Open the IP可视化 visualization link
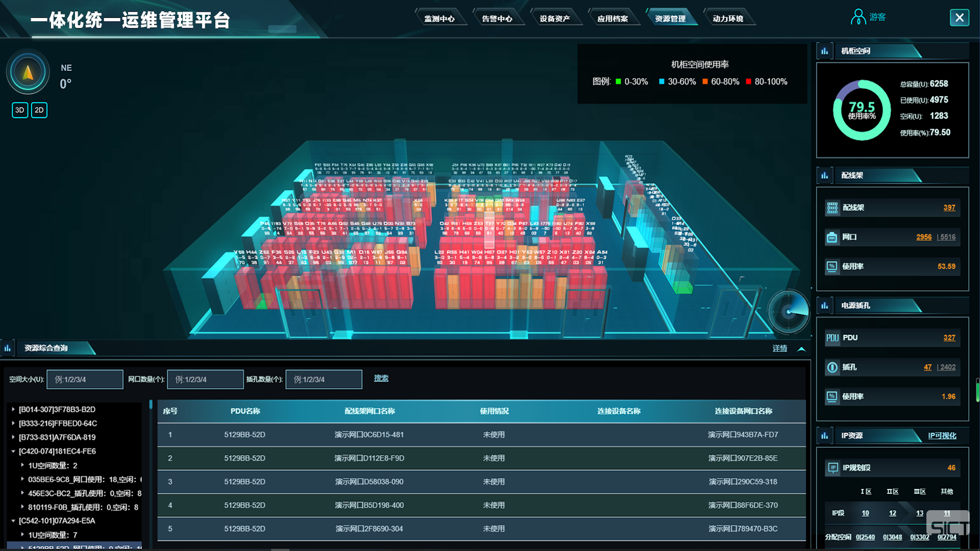The image size is (980, 551). (x=942, y=436)
